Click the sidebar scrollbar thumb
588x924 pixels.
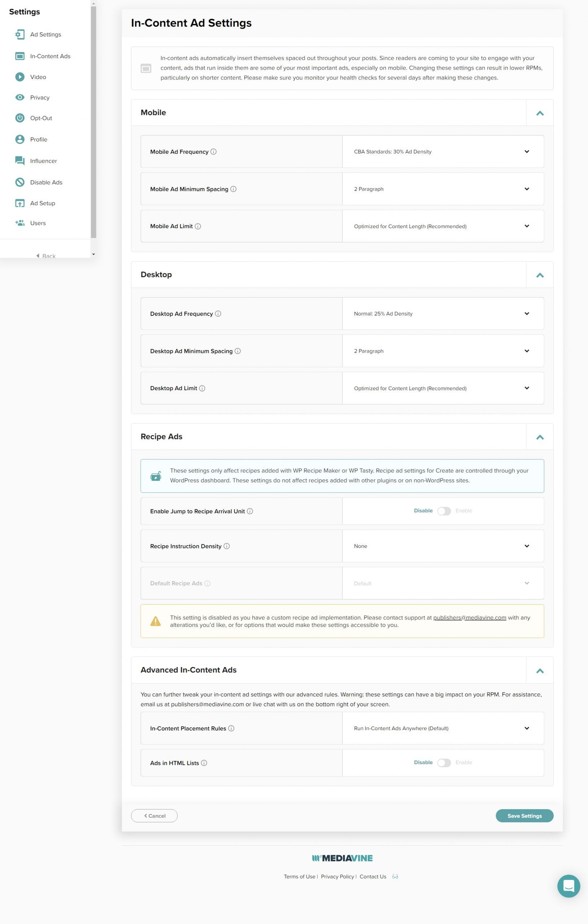click(93, 122)
